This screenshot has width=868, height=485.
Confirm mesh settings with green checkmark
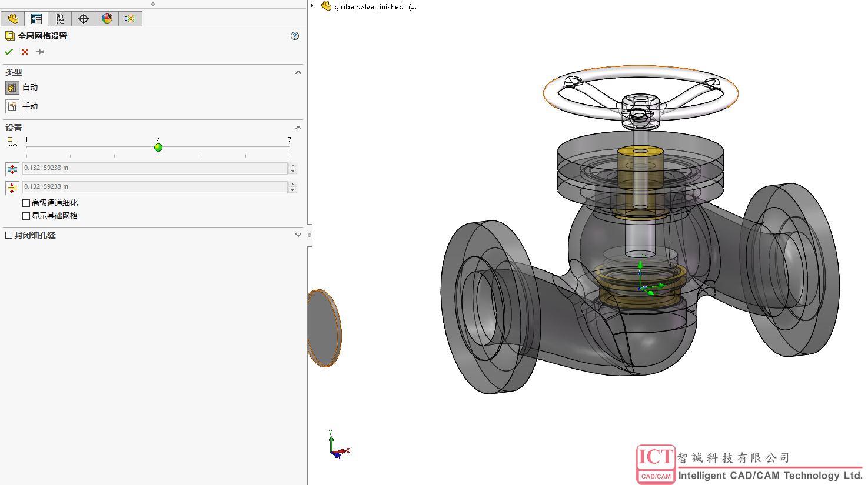point(9,52)
